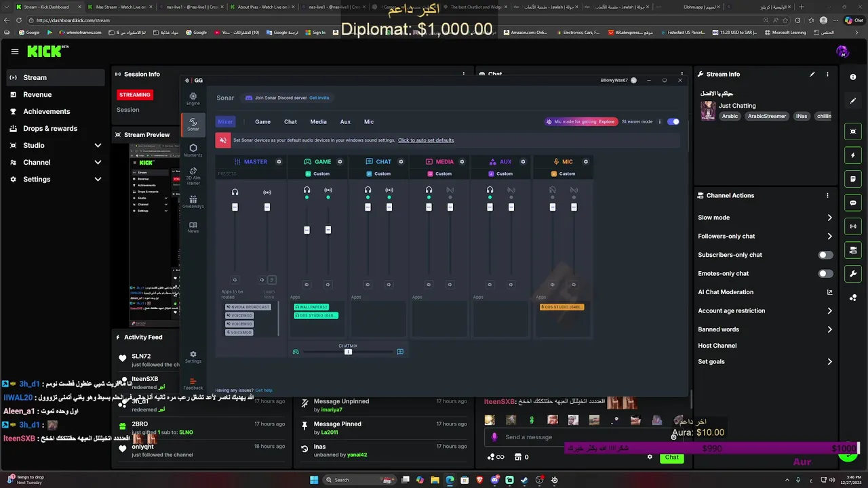Switch to Sonar Game tab
868x488 pixels.
pos(262,122)
